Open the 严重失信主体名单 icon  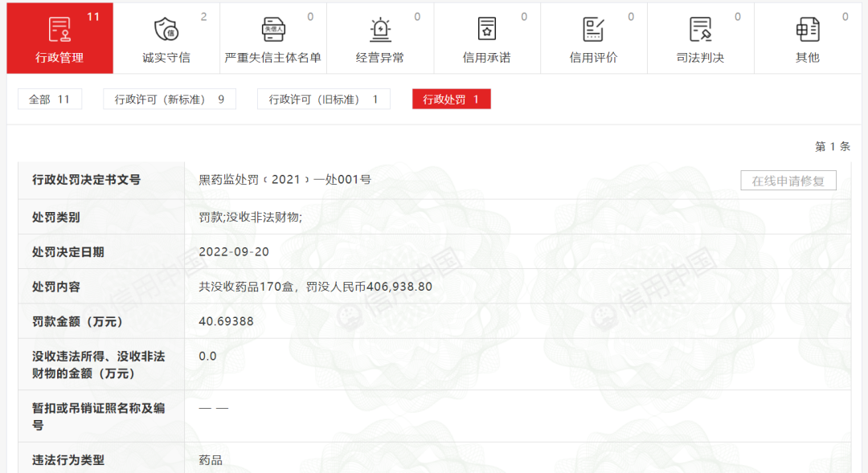click(273, 30)
